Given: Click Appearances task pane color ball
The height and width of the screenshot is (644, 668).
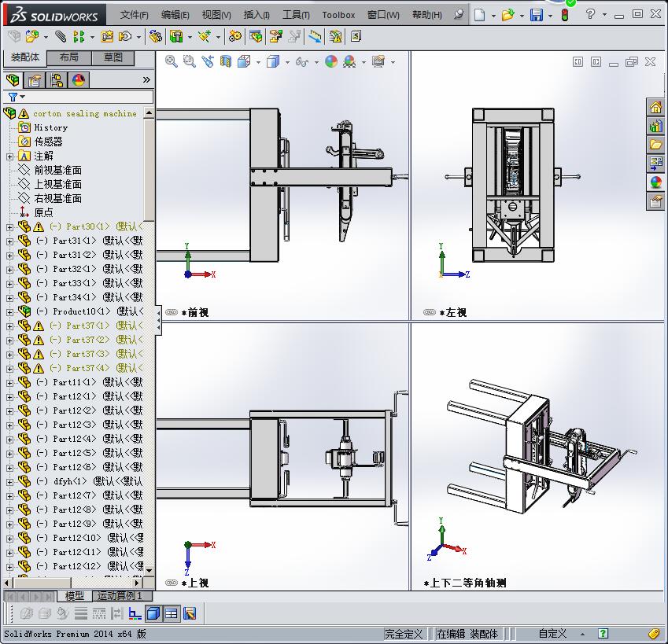Looking at the screenshot, I should (x=655, y=182).
